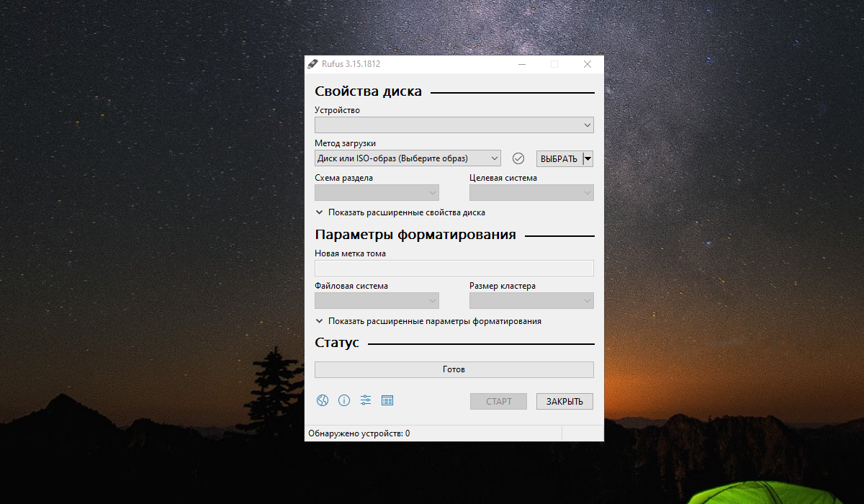This screenshot has height=504, width=864.
Task: Open the arrow next to ВЫБРАТЬ button
Action: pyautogui.click(x=588, y=158)
